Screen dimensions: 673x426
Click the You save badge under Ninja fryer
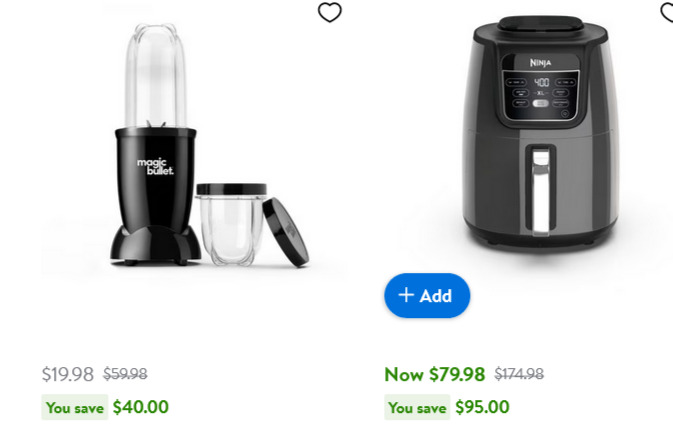(417, 407)
